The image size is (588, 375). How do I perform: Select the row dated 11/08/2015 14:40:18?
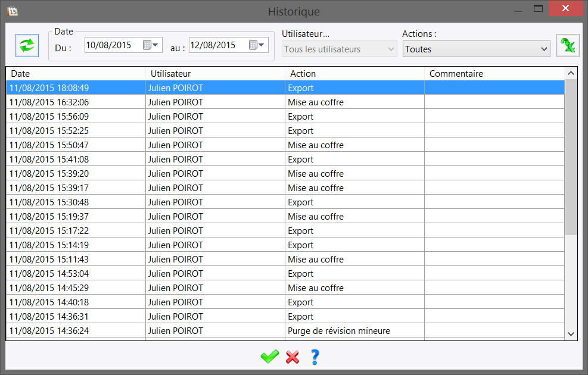[x=285, y=302]
